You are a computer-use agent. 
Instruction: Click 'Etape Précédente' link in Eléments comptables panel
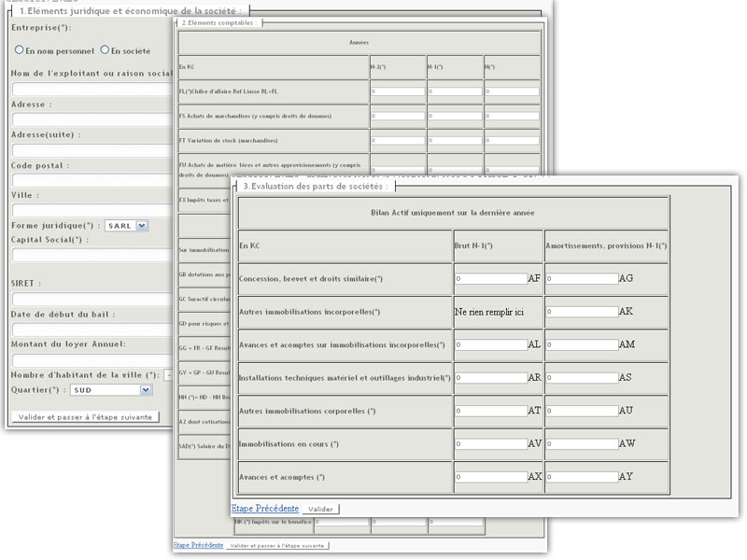[198, 545]
